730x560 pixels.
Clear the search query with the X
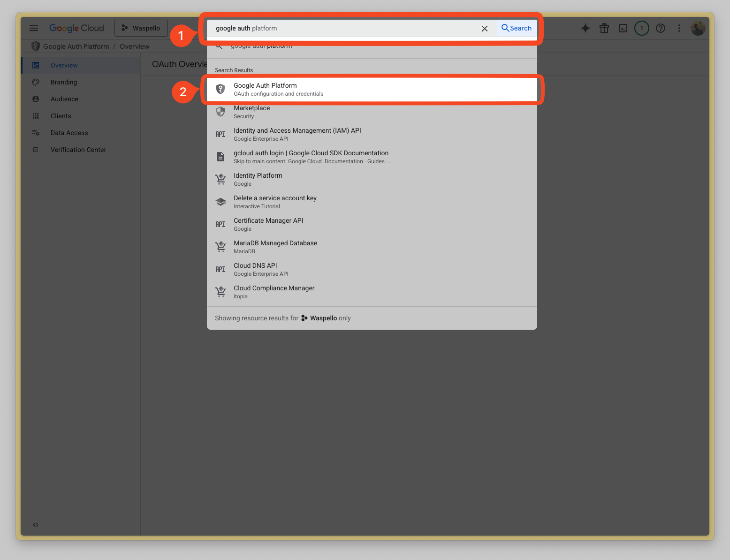[485, 29]
